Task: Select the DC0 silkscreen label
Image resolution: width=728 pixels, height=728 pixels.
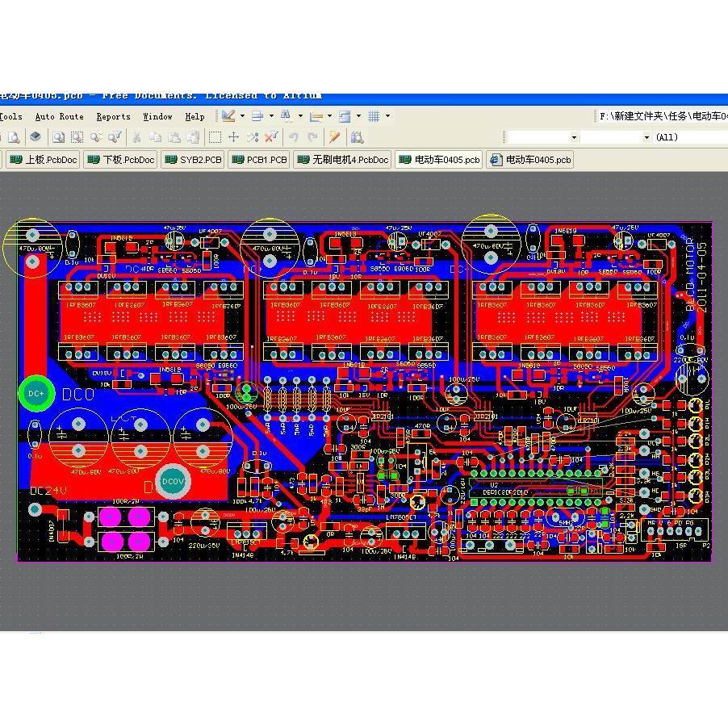Action: [78, 394]
